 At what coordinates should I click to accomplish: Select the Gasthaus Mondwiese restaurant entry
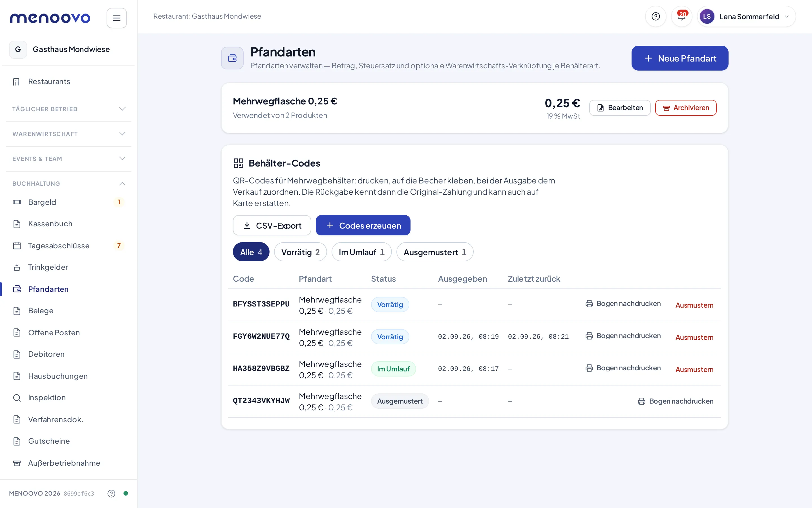(69, 49)
